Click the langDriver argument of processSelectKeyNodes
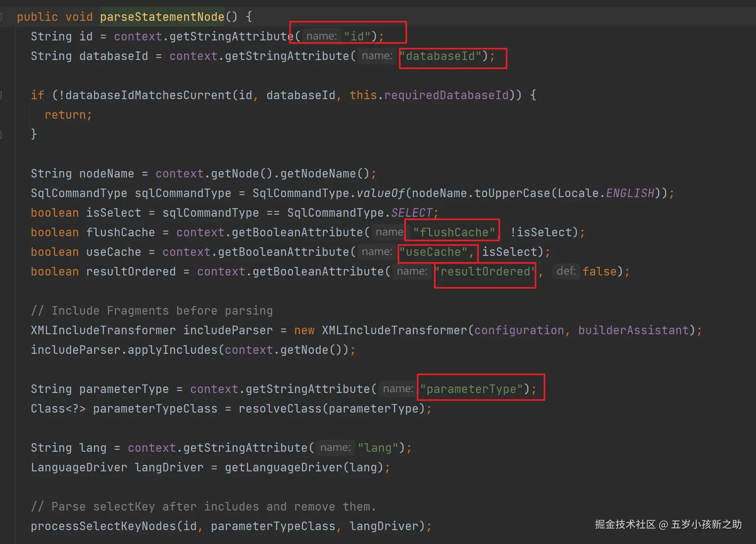The height and width of the screenshot is (544, 756). 384,526
